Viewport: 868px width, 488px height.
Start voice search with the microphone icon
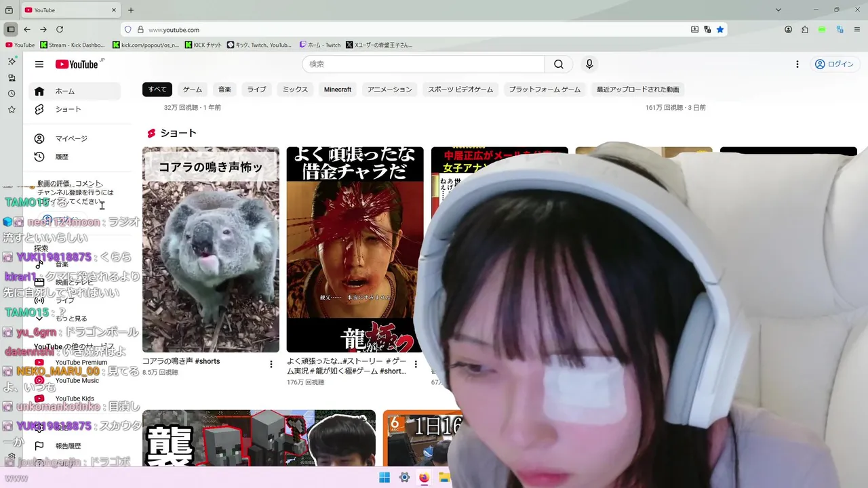589,64
